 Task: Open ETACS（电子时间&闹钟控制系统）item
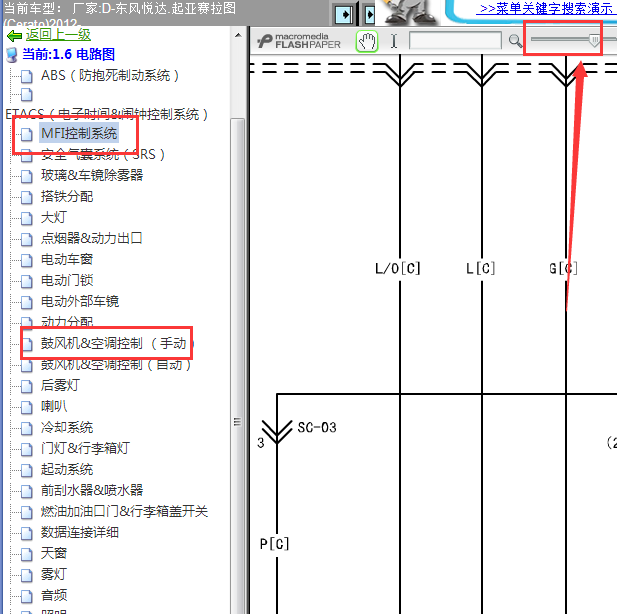107,114
